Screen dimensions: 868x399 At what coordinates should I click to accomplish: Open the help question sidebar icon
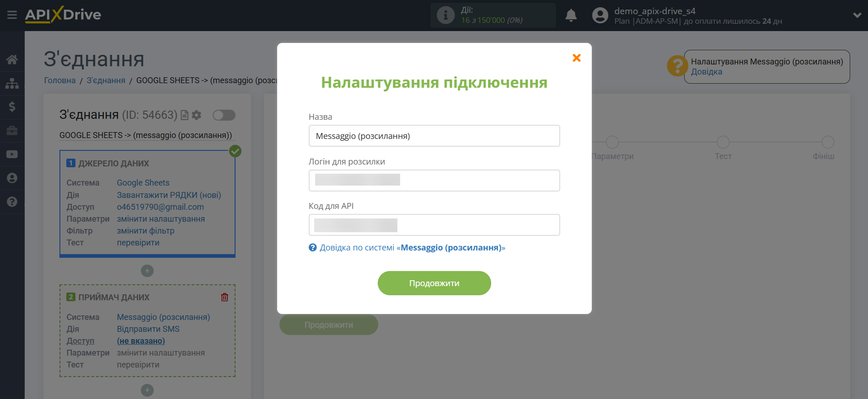(x=12, y=202)
